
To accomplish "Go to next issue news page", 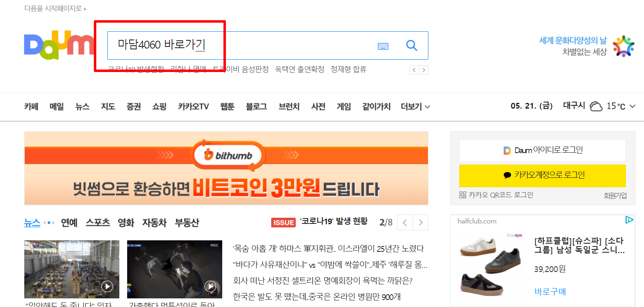I will click(x=421, y=223).
